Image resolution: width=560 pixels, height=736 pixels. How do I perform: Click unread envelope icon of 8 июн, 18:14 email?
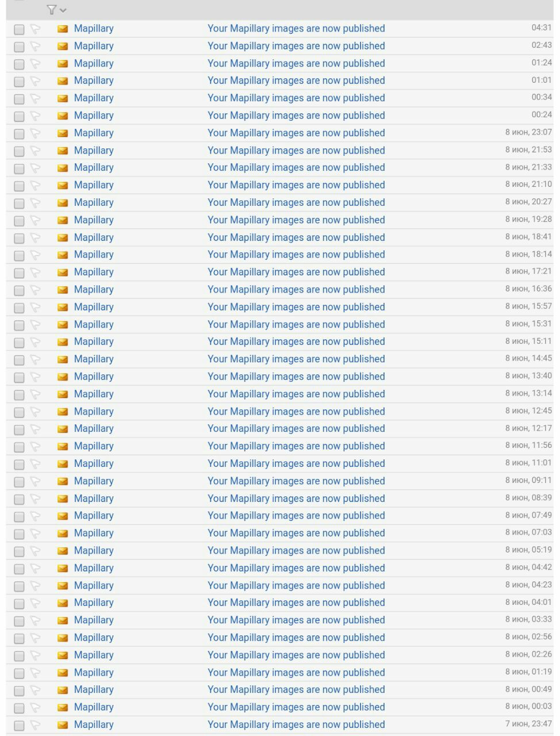click(63, 255)
